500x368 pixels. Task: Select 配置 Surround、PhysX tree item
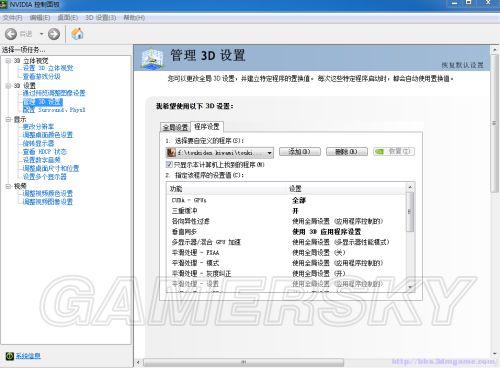click(54, 110)
